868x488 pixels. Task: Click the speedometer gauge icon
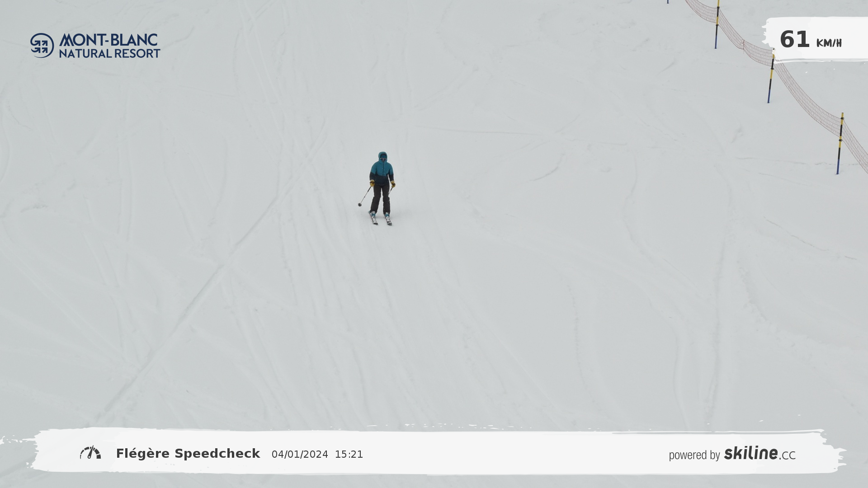point(90,453)
